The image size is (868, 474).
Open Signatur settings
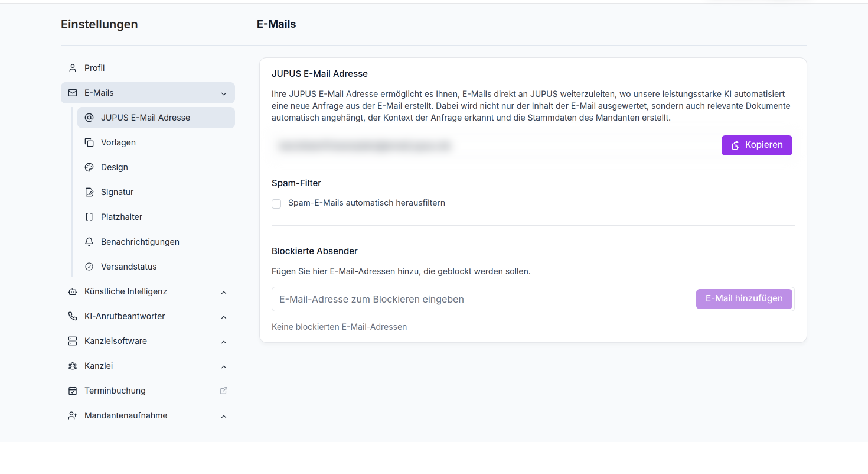click(156, 192)
